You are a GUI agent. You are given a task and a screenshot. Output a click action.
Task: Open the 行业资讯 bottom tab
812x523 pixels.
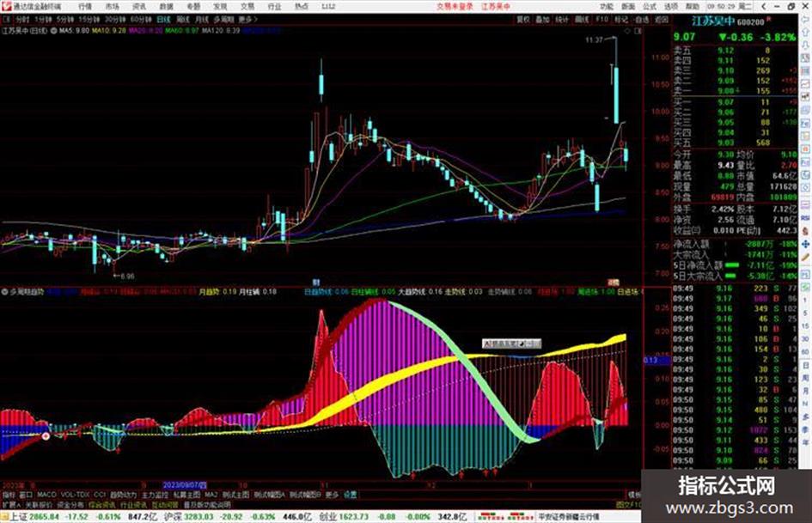[133, 504]
